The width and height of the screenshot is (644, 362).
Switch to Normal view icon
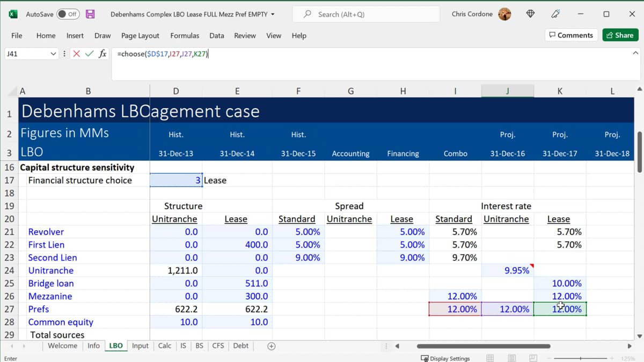tap(490, 358)
